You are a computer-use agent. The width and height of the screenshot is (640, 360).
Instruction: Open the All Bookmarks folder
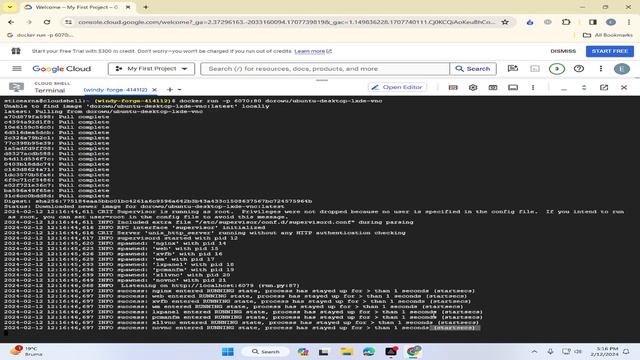(608, 35)
